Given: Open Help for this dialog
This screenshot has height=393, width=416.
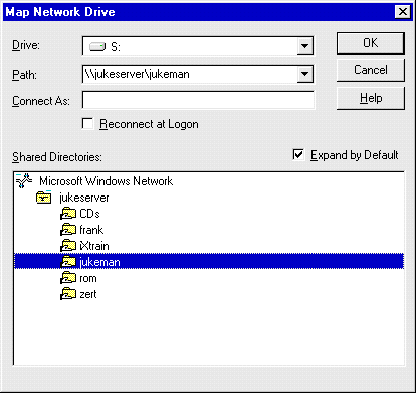Looking at the screenshot, I should pos(371,98).
